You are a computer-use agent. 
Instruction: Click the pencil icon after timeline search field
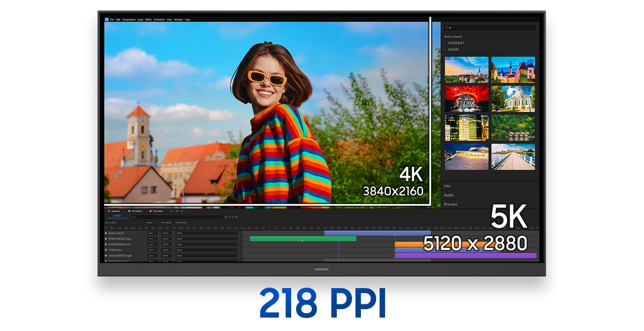pos(233,217)
